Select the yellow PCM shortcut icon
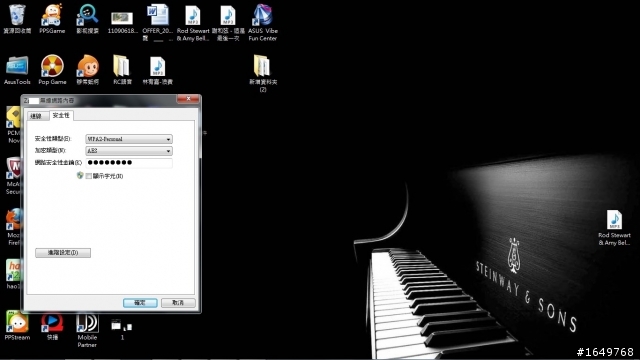This screenshot has height=360, width=640. pos(13,124)
